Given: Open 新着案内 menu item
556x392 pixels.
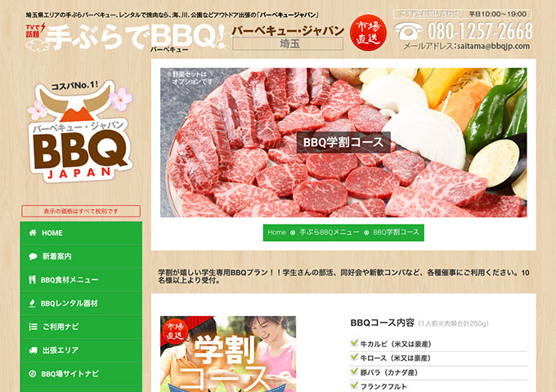Looking at the screenshot, I should click(81, 256).
